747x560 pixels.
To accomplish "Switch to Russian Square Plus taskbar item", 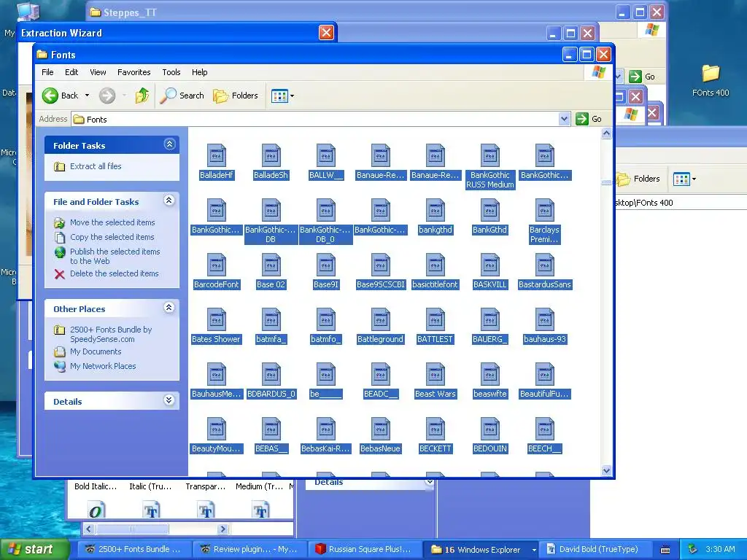I will pos(365,550).
